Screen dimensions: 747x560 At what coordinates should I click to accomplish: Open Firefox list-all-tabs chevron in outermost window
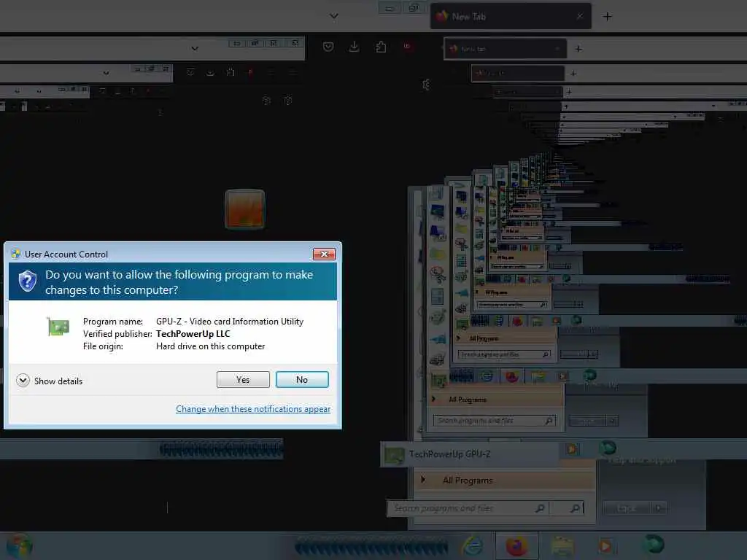334,16
